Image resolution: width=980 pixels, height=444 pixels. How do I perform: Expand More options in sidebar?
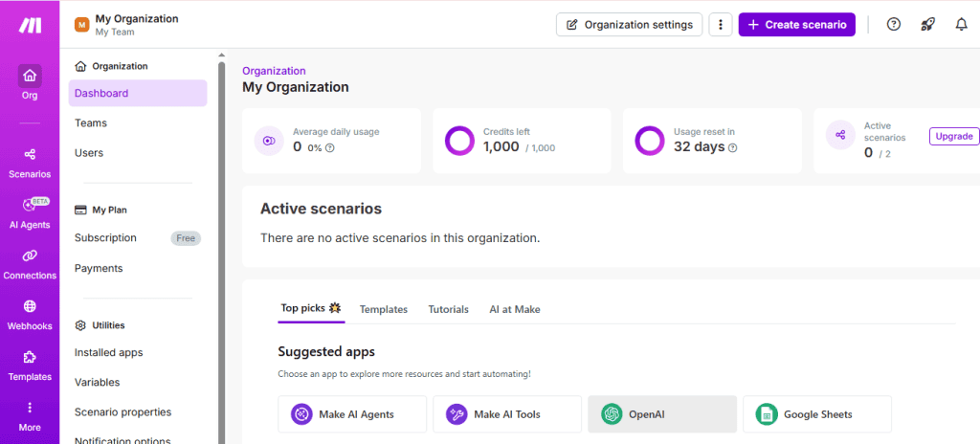click(x=30, y=415)
